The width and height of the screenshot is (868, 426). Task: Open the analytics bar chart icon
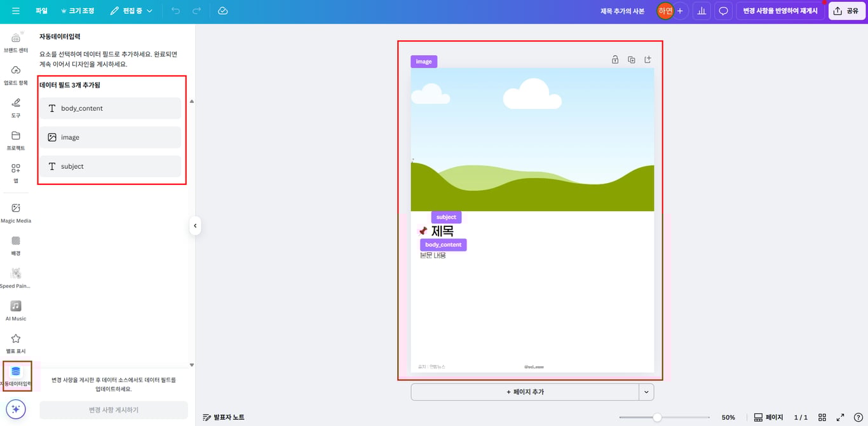tap(702, 11)
